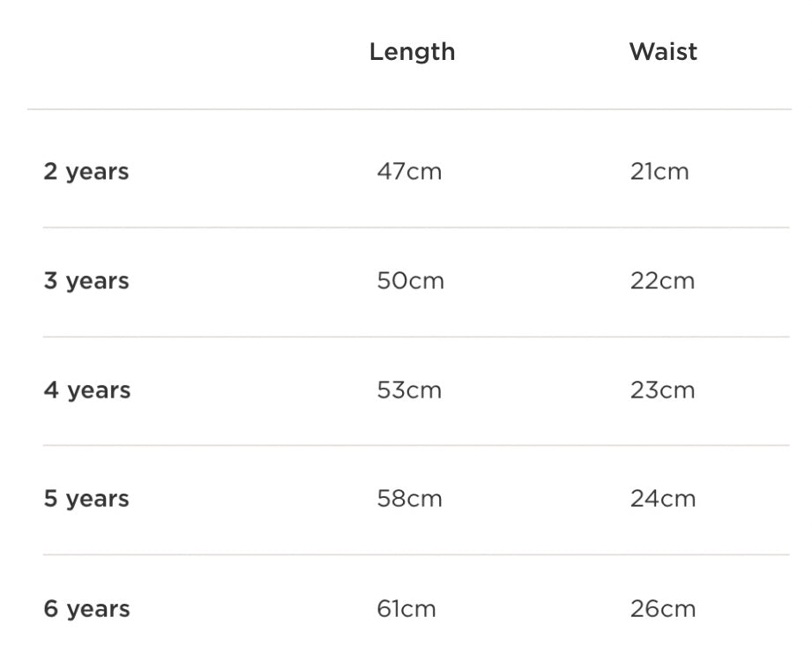Screen dimensions: 812x669
Task: Select the 3 years row label
Action: point(86,281)
